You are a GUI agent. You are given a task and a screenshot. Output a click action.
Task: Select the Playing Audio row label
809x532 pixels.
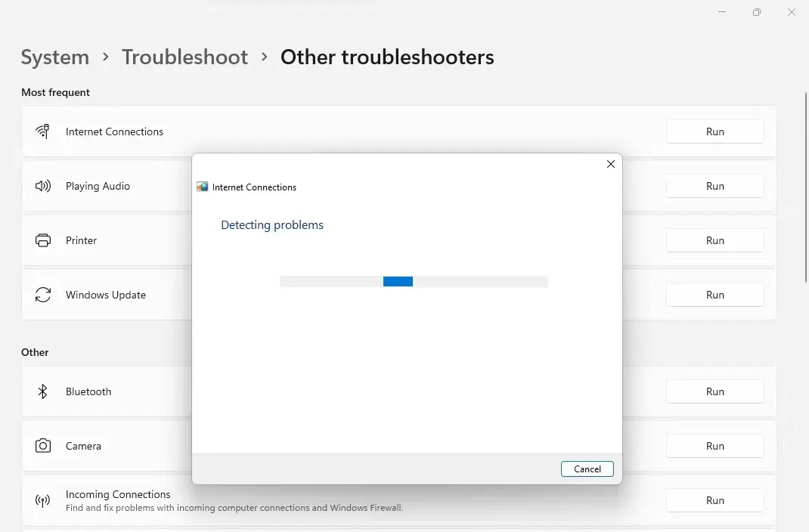[98, 186]
